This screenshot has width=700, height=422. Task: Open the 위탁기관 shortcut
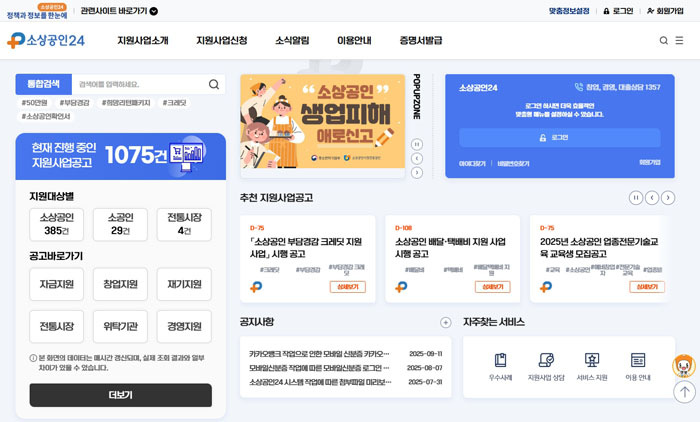pyautogui.click(x=121, y=326)
